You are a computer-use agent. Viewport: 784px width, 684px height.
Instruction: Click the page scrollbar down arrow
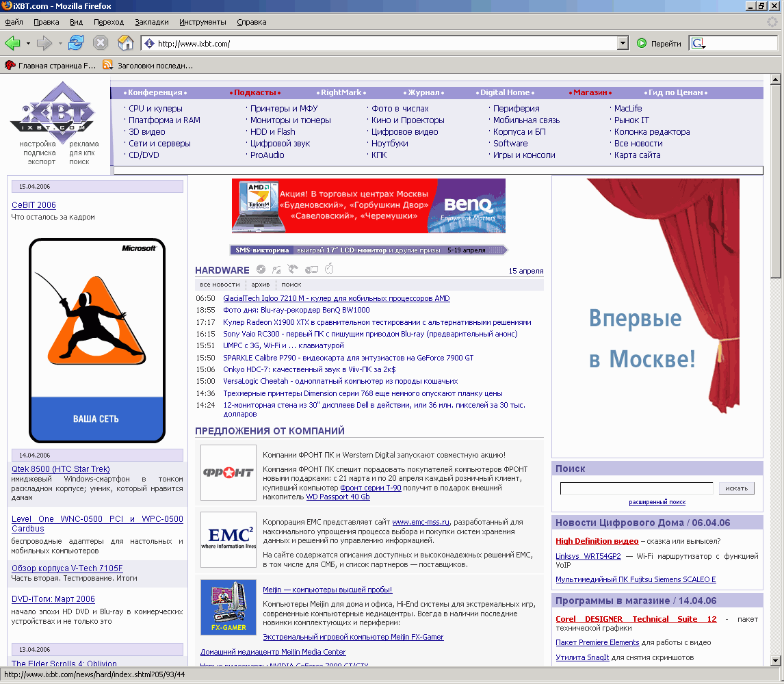(776, 661)
